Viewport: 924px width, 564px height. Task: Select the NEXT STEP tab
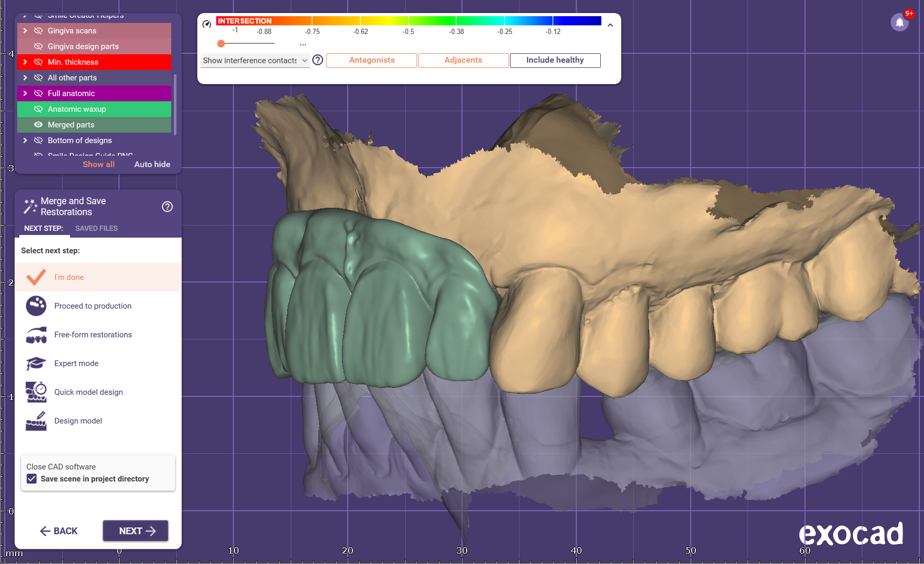pos(43,228)
